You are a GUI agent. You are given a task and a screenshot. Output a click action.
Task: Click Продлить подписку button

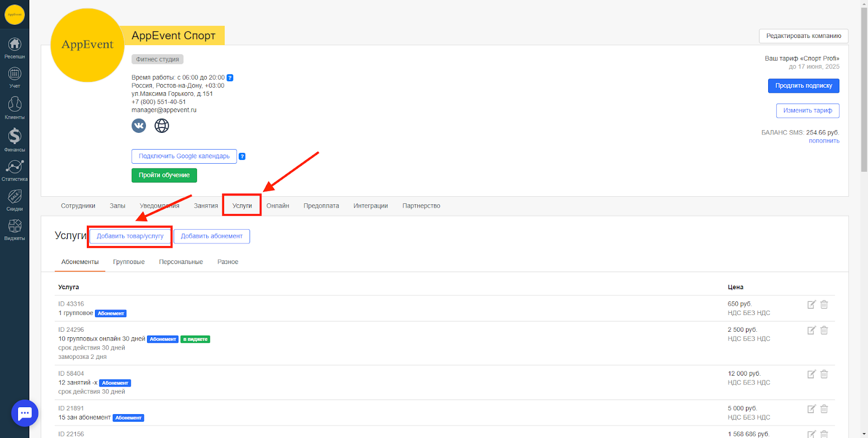click(803, 86)
